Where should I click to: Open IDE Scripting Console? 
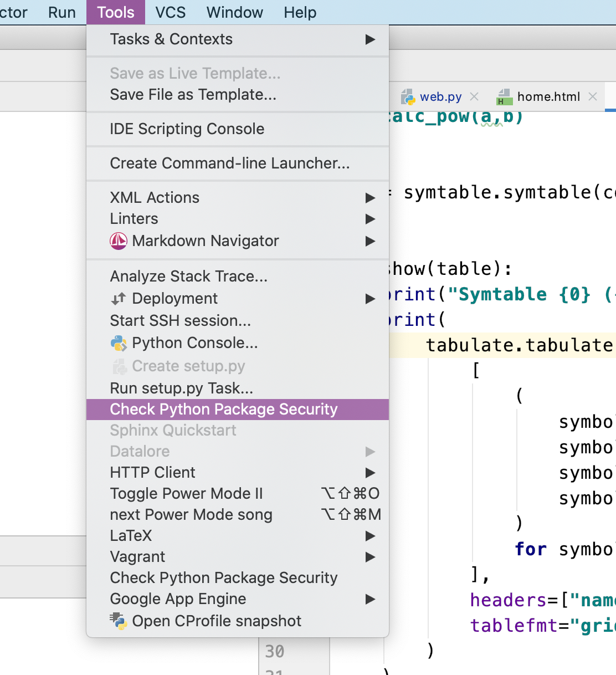tap(238, 129)
